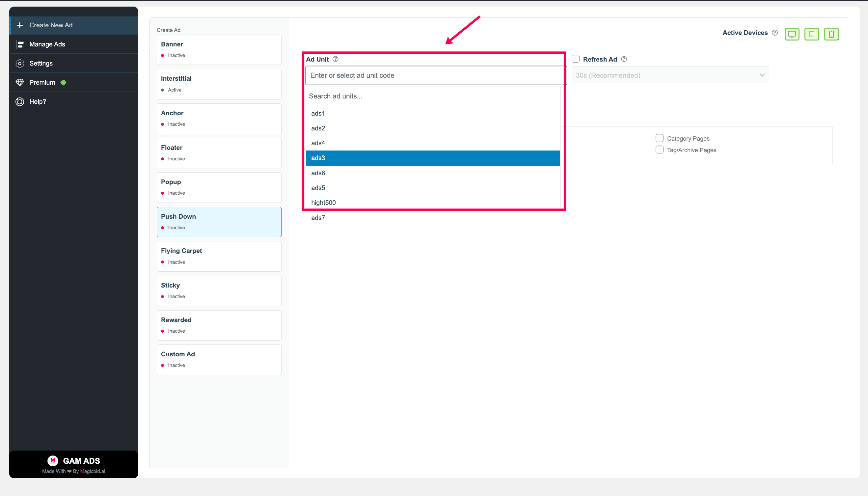Toggle the tablet device icon
The height and width of the screenshot is (496, 868).
point(811,34)
